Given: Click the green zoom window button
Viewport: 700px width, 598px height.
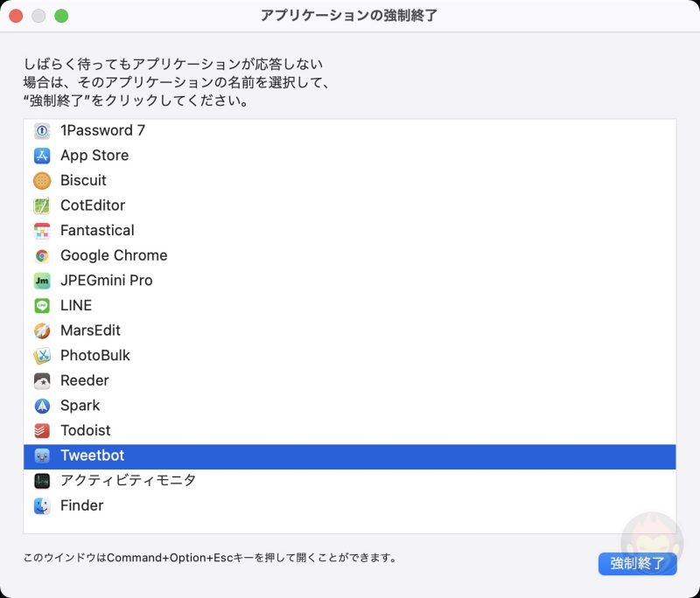Looking at the screenshot, I should point(61,16).
